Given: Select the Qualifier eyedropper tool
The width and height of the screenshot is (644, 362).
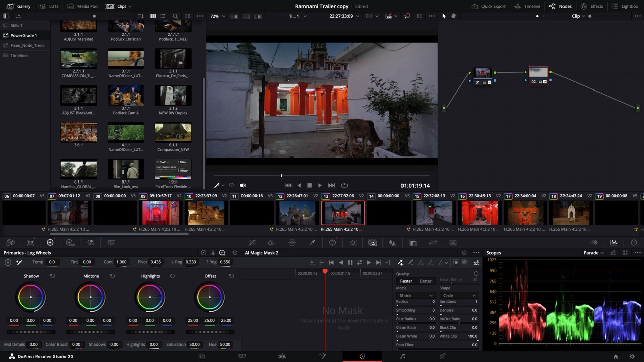Looking at the screenshot, I should point(311,242).
